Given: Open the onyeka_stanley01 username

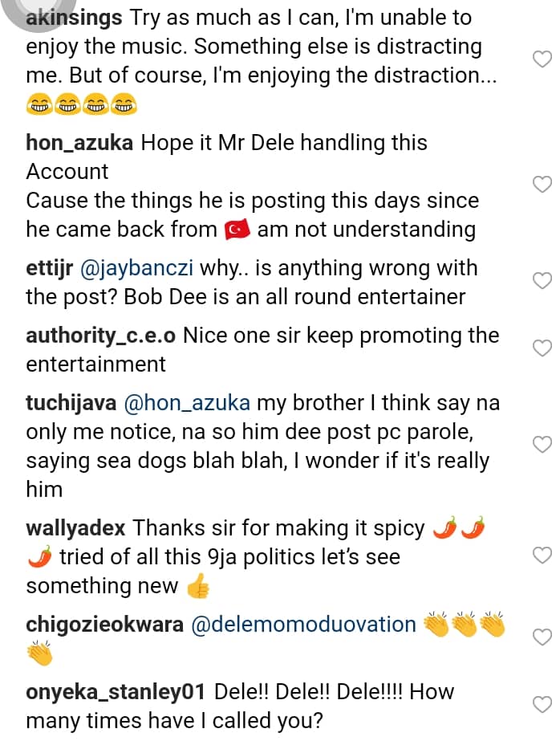Looking at the screenshot, I should pyautogui.click(x=117, y=692).
